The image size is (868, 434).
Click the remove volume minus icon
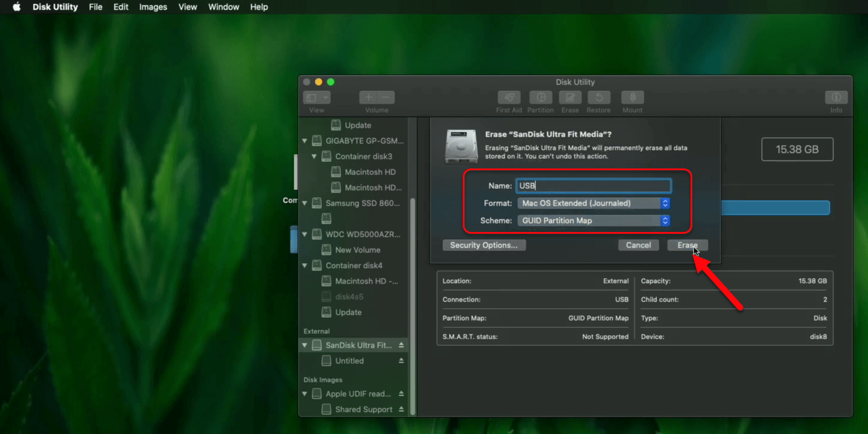(x=385, y=97)
